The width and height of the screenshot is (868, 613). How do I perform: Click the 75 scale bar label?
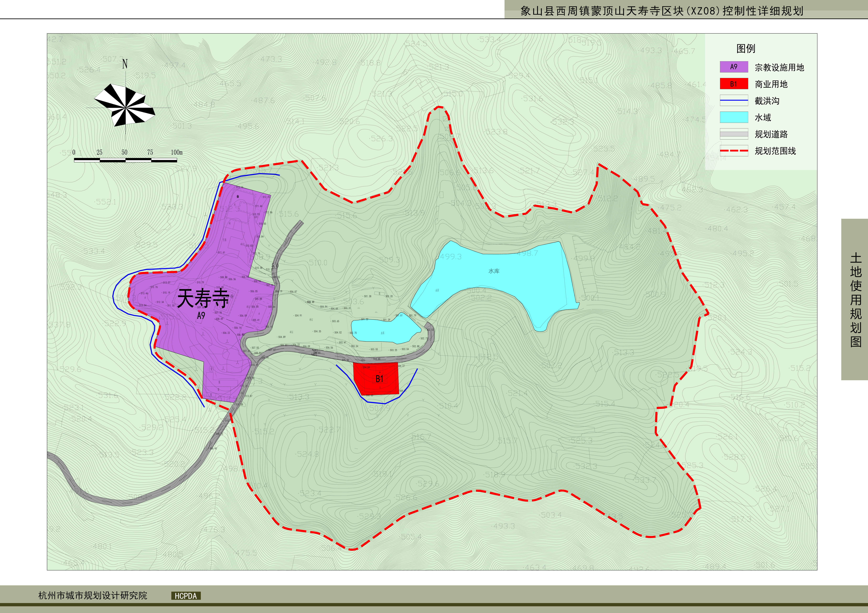[150, 152]
